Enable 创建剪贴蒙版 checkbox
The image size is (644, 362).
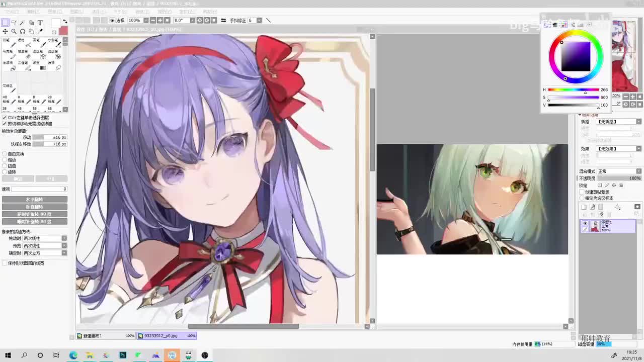582,192
